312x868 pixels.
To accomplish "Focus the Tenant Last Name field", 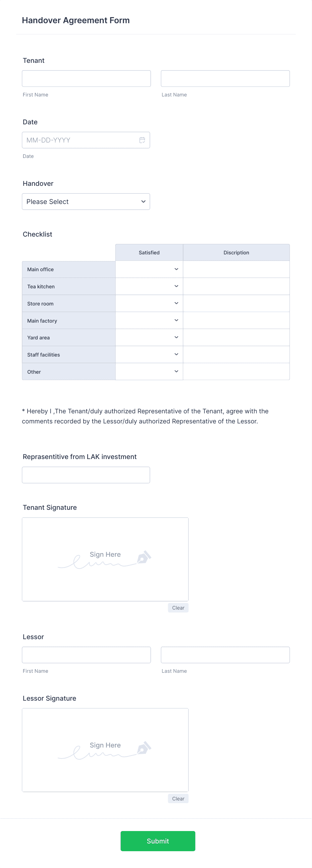I will 225,79.
